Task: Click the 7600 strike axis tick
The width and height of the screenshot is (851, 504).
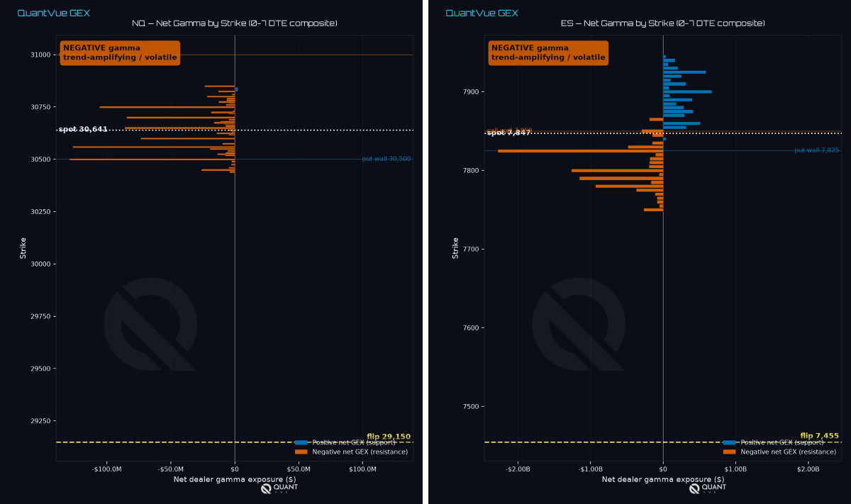Action: tap(472, 328)
